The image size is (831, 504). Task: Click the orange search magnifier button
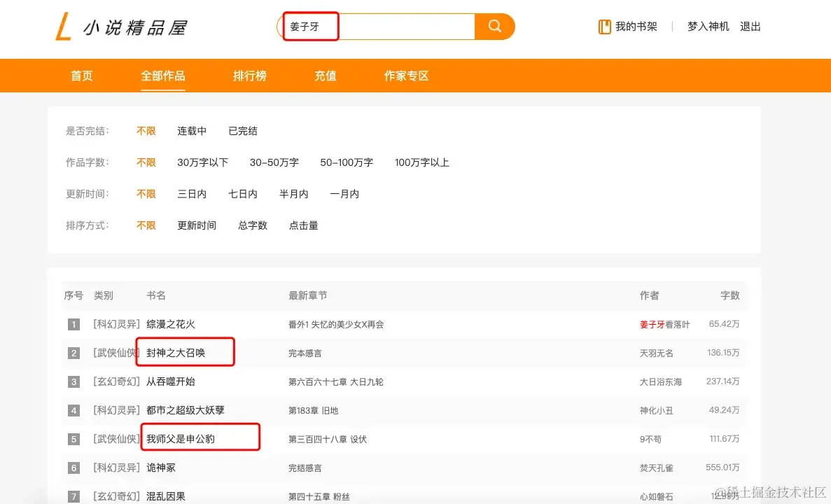(x=494, y=27)
